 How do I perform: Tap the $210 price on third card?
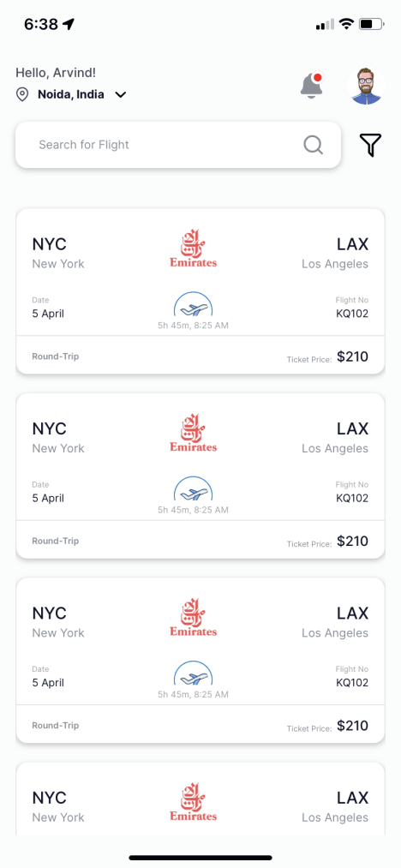coord(353,726)
